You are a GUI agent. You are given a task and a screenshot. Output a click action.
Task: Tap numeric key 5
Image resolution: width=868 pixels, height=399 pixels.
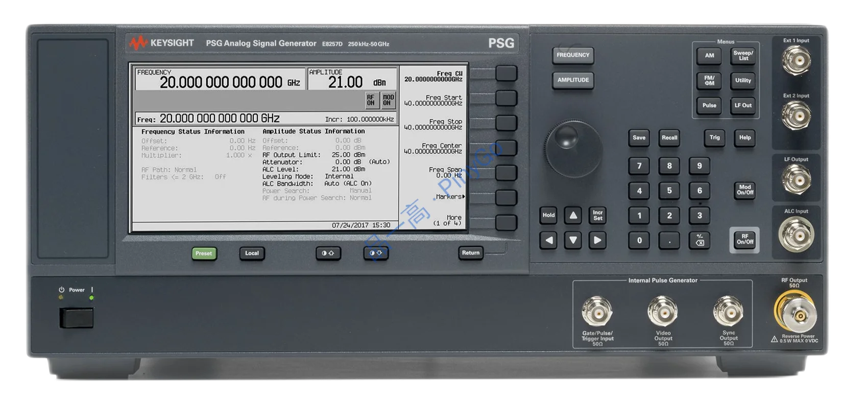point(669,191)
